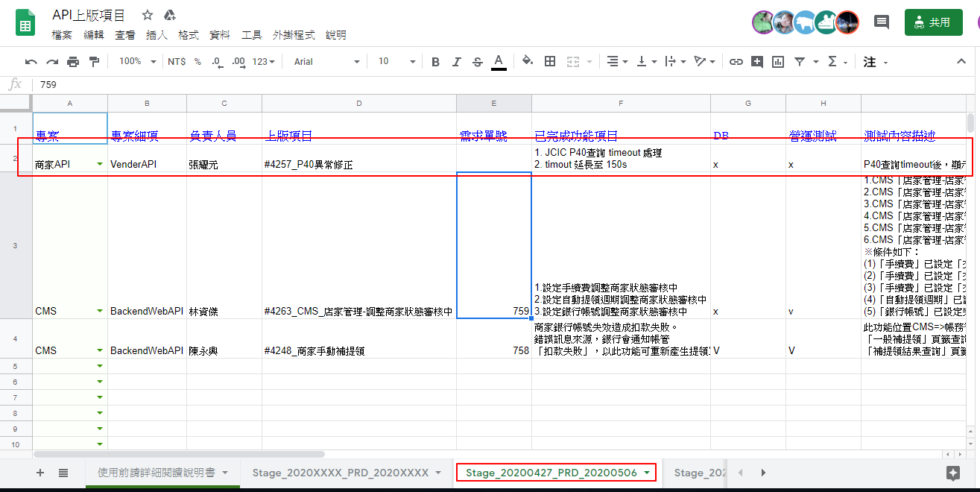
Task: Toggle italic formatting
Action: [456, 62]
